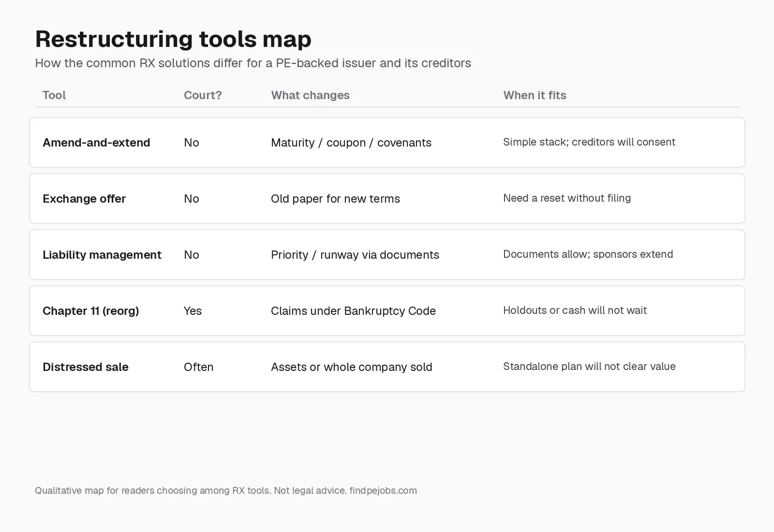
Task: Click "Maturity / coupon / covenants" cell
Action: [x=351, y=142]
